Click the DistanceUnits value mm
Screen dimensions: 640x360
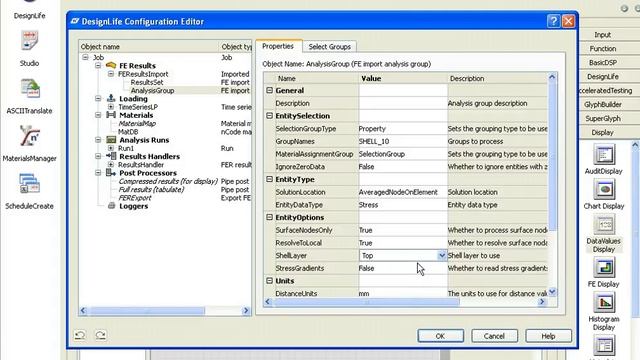point(364,293)
